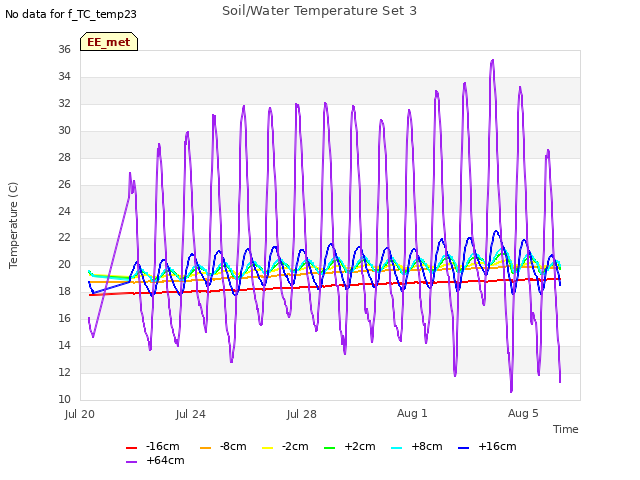Click the Aug 5 x-axis tick label
This screenshot has width=640, height=480.
point(523,413)
